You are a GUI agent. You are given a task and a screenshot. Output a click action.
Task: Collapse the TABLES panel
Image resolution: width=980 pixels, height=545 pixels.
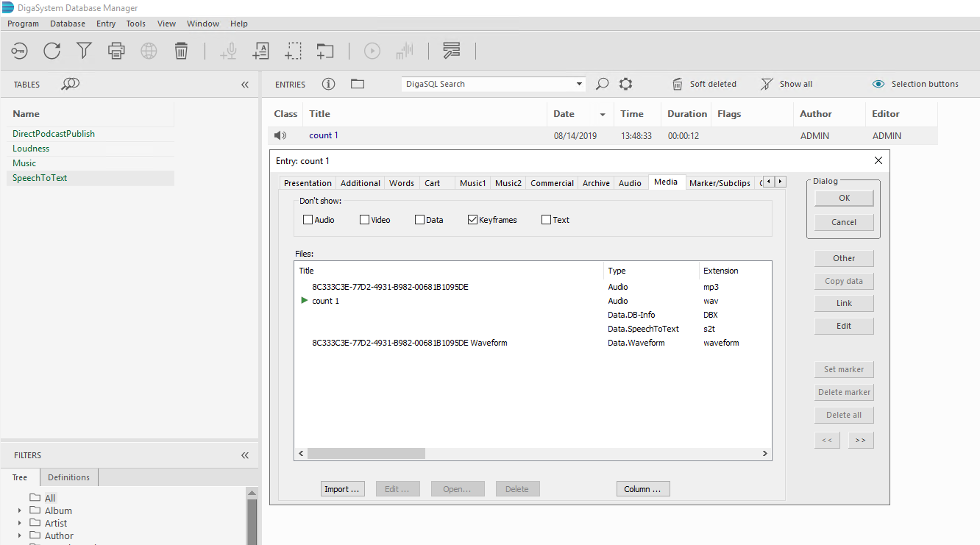245,85
